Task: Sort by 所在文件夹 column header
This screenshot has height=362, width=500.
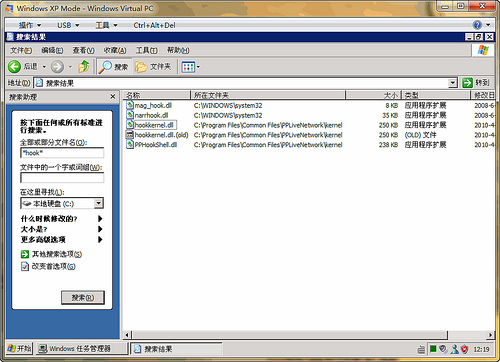Action: click(268, 95)
